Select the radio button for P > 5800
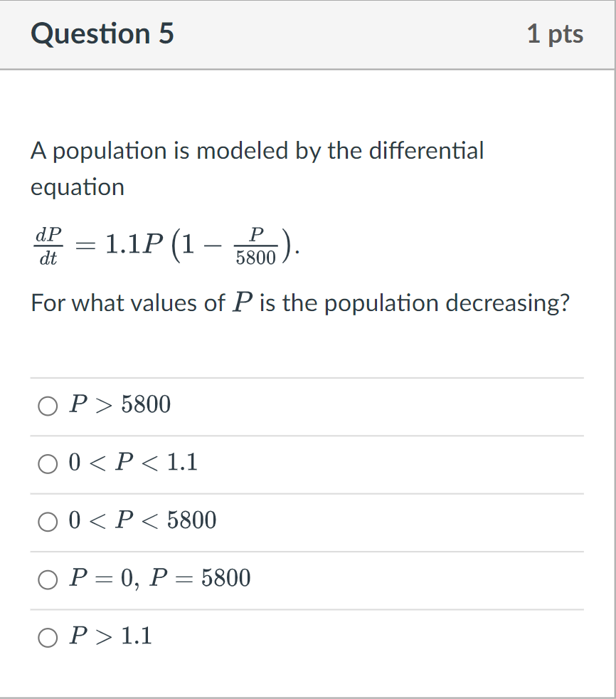The width and height of the screenshot is (616, 699). point(48,406)
